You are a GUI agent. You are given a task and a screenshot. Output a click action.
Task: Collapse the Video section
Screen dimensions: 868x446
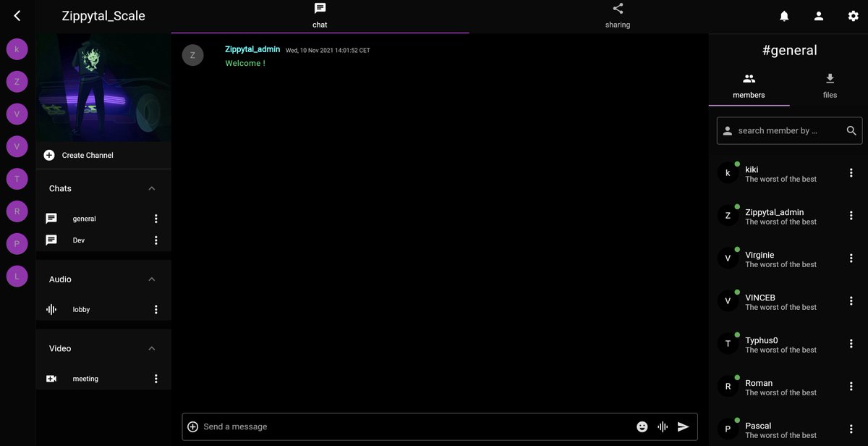(x=151, y=348)
